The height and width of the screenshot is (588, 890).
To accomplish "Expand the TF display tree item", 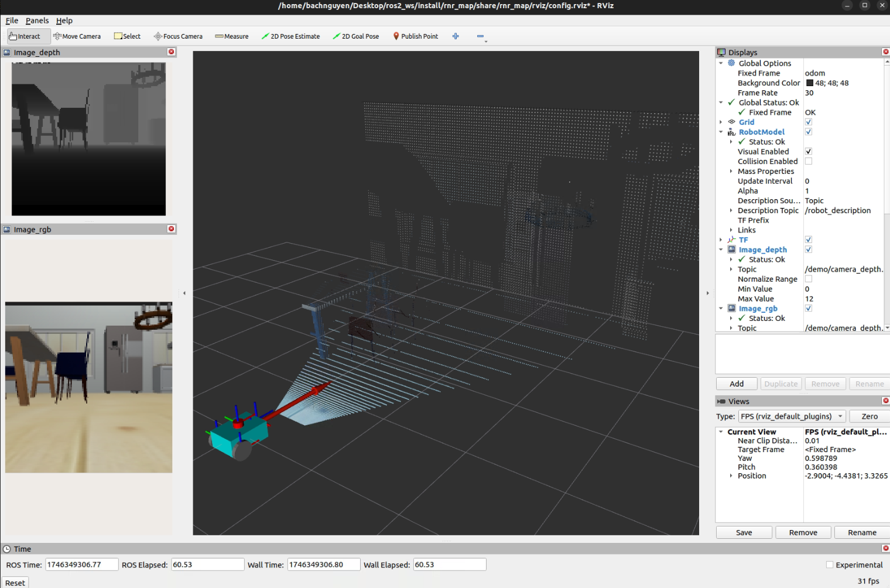I will point(721,240).
